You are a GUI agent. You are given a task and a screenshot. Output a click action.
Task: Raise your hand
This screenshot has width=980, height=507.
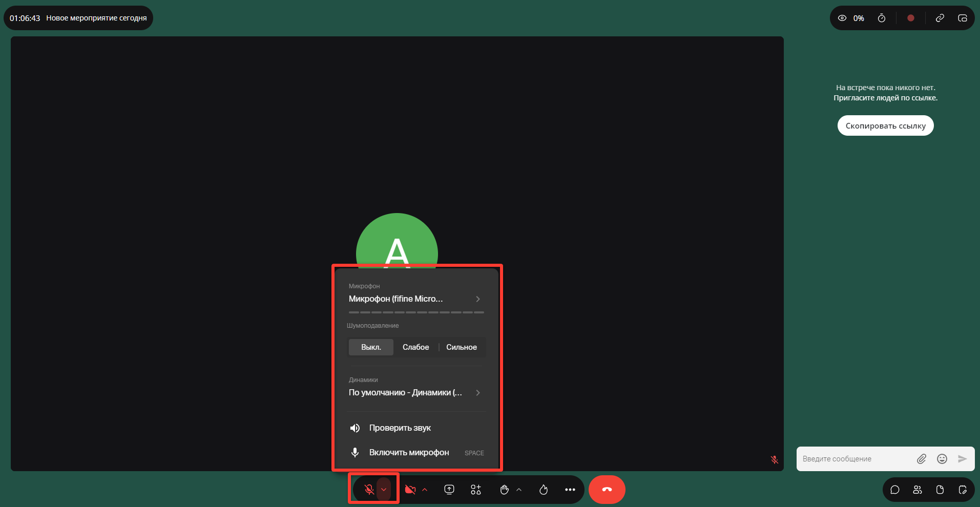[x=505, y=490]
